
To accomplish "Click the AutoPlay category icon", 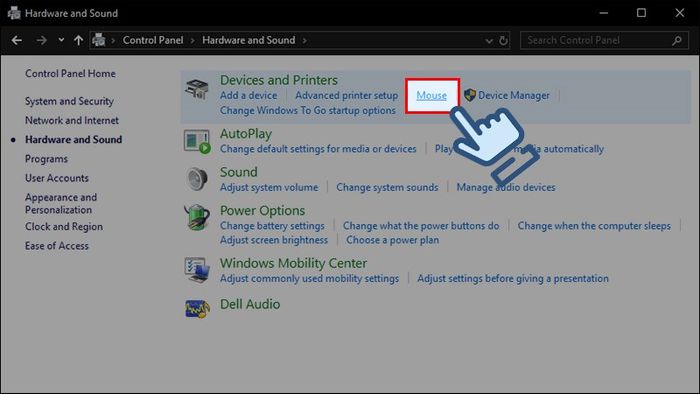I will [x=197, y=141].
